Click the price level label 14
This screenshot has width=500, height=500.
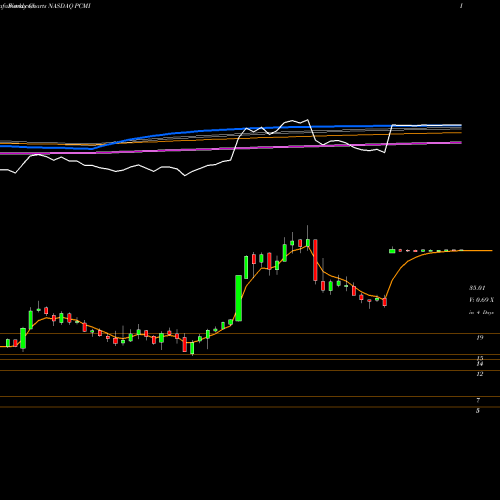(x=480, y=364)
